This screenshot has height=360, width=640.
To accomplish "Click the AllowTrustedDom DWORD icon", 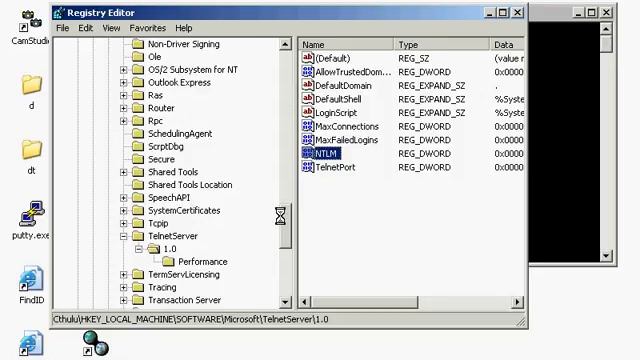I will click(307, 71).
